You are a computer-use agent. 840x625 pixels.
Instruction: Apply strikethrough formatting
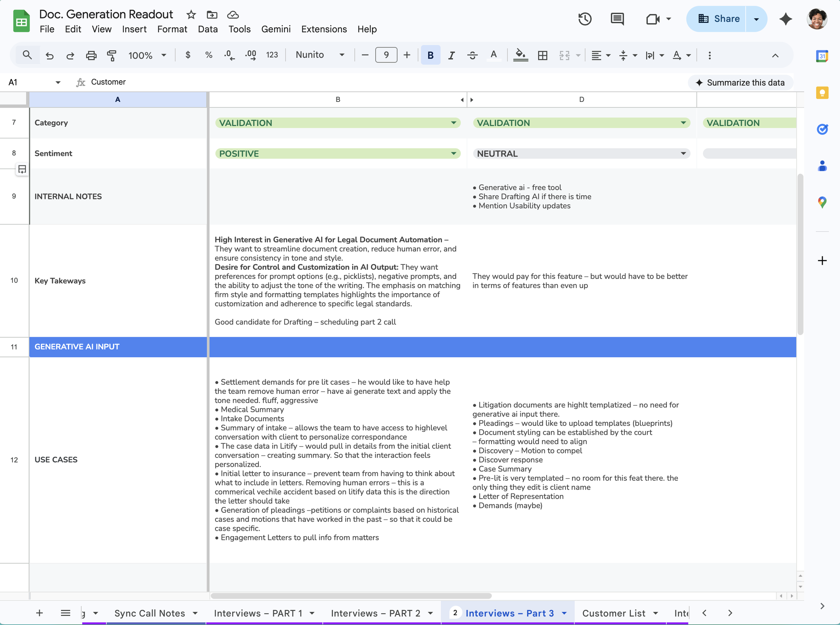coord(472,55)
